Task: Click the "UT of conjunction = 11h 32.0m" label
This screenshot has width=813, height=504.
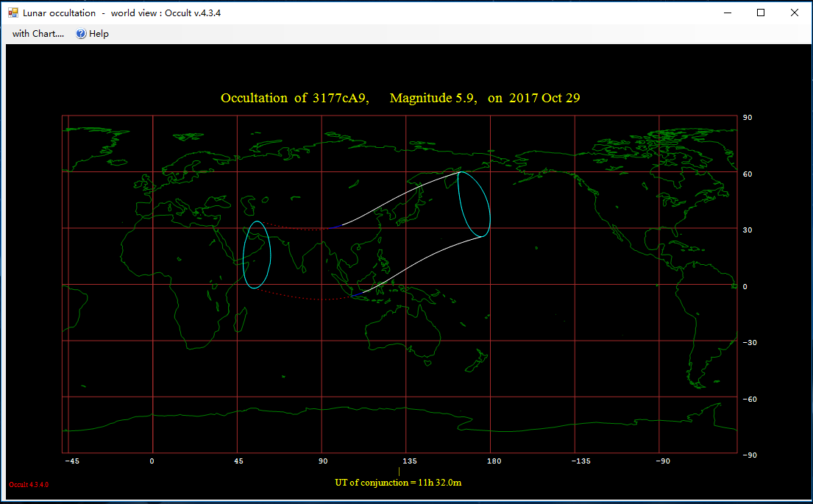Action: [398, 483]
